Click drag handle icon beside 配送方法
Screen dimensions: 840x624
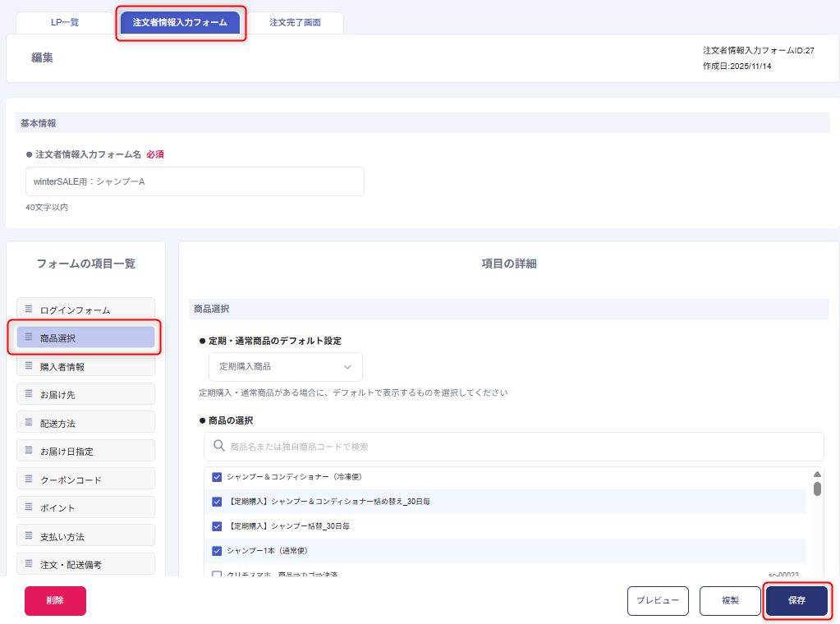[x=29, y=423]
